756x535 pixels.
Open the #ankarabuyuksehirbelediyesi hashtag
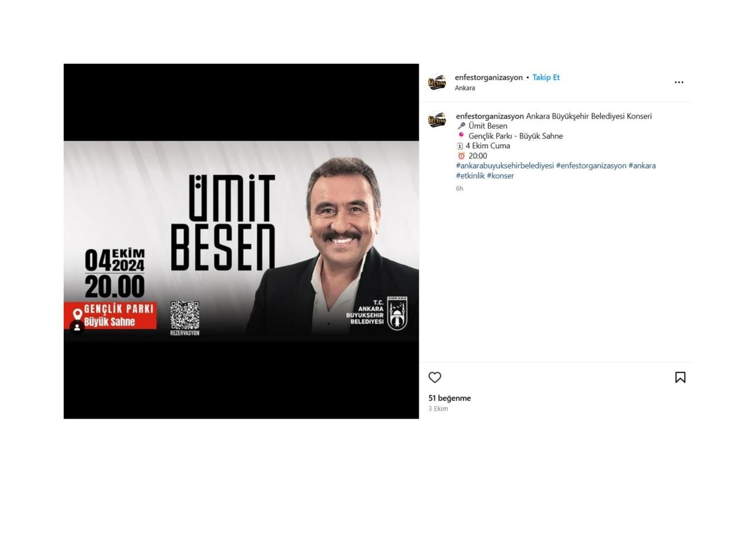tap(505, 166)
